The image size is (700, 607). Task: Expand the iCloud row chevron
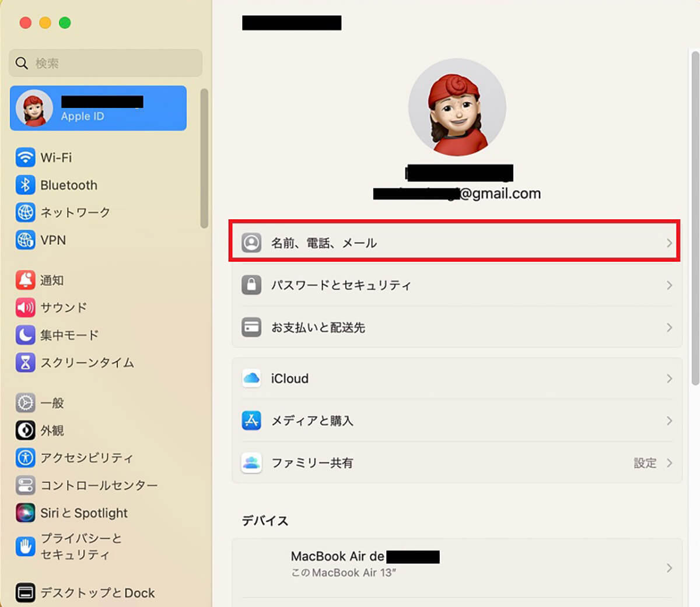(669, 378)
